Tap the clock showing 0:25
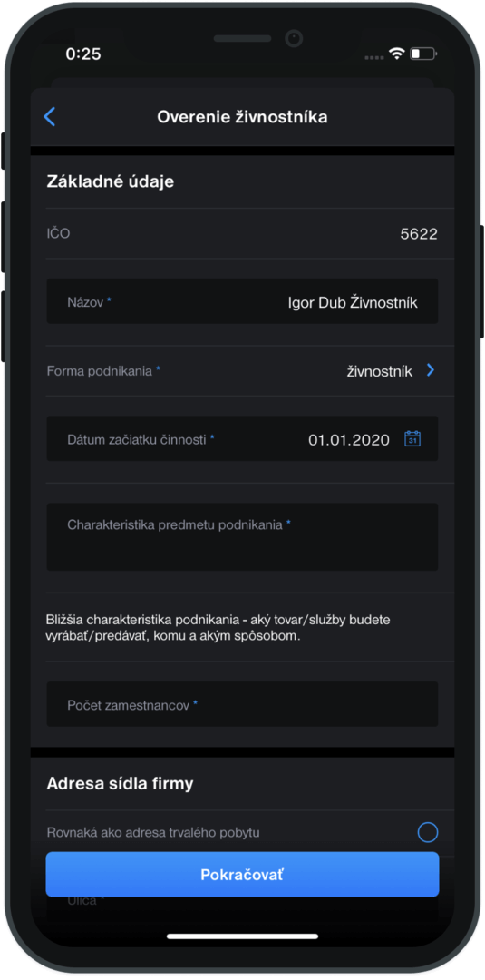Image resolution: width=485 pixels, height=980 pixels. click(83, 54)
